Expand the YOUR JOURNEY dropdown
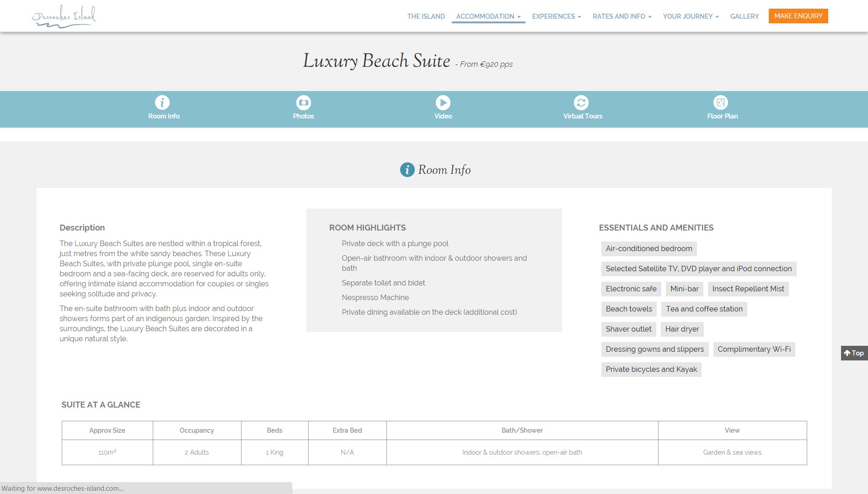The width and height of the screenshot is (868, 494). click(x=691, y=16)
